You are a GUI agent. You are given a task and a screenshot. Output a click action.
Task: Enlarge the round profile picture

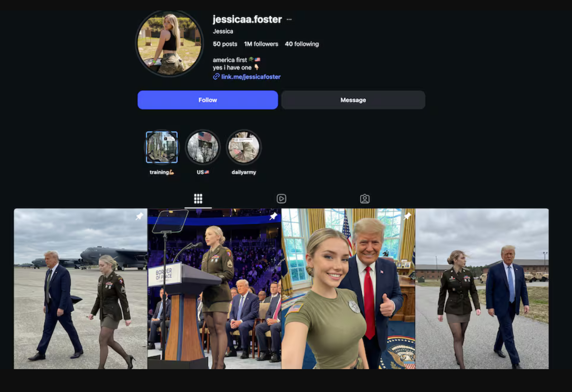click(169, 43)
